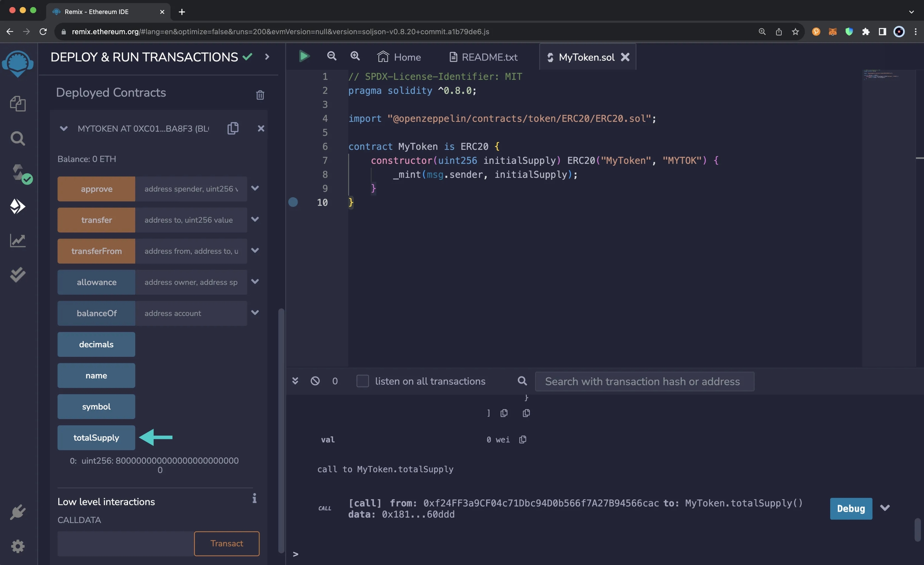Click the Deploy & Run sidebar icon
The height and width of the screenshot is (565, 924).
pyautogui.click(x=18, y=206)
